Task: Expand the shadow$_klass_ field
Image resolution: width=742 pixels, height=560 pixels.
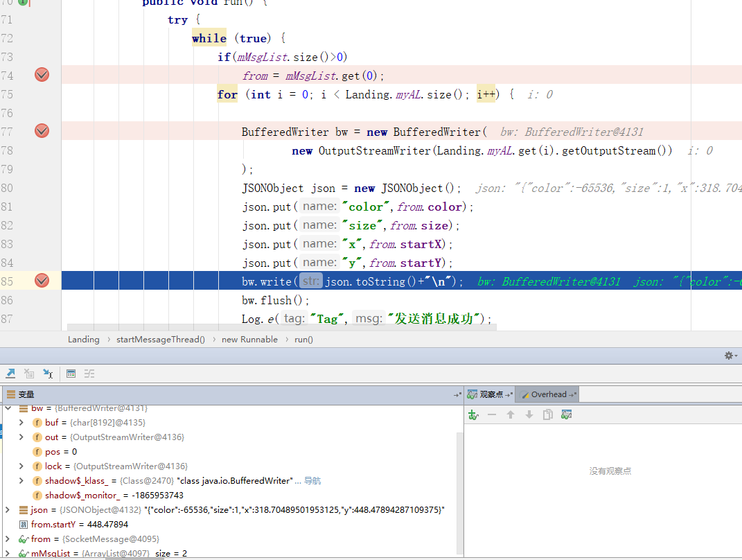Action: tap(21, 480)
